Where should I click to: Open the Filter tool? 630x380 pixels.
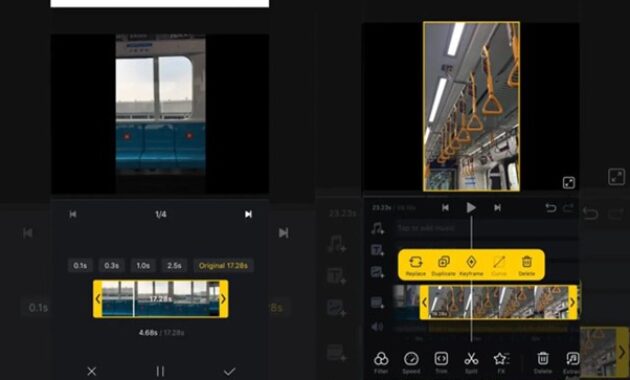381,362
